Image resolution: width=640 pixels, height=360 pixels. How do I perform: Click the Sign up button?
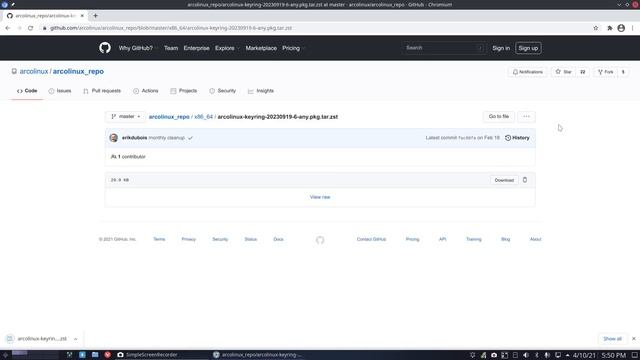(x=528, y=48)
